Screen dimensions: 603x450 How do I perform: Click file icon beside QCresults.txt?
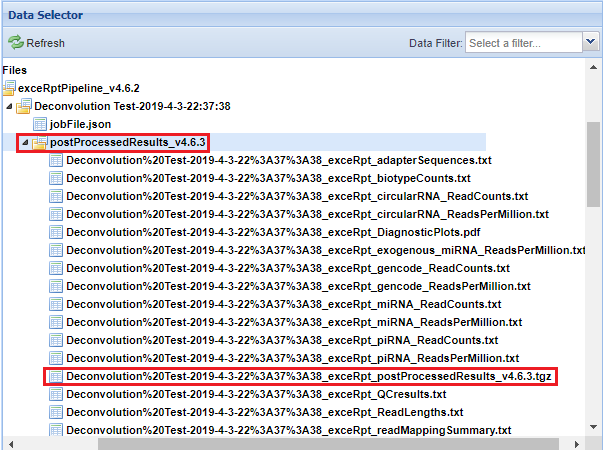[56, 394]
